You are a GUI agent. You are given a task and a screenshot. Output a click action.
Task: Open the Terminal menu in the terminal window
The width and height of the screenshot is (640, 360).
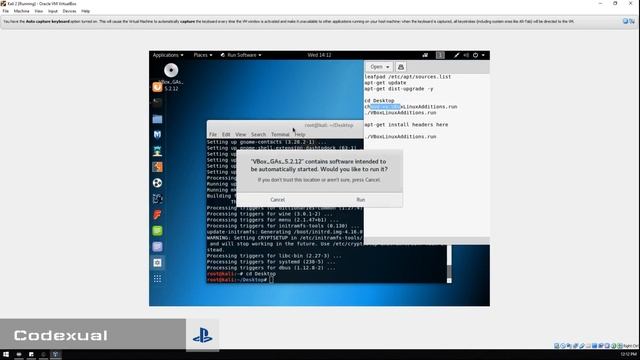pyautogui.click(x=280, y=134)
